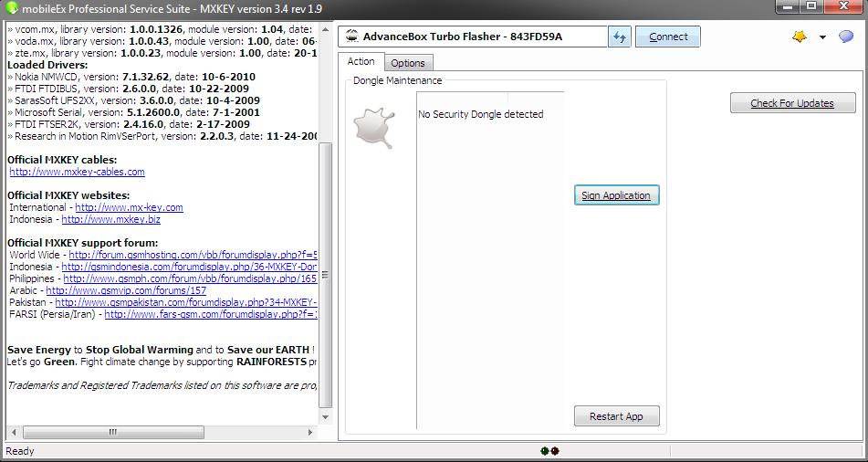Maximize the mobileEx window
Image resolution: width=868 pixels, height=462 pixels.
tap(811, 6)
